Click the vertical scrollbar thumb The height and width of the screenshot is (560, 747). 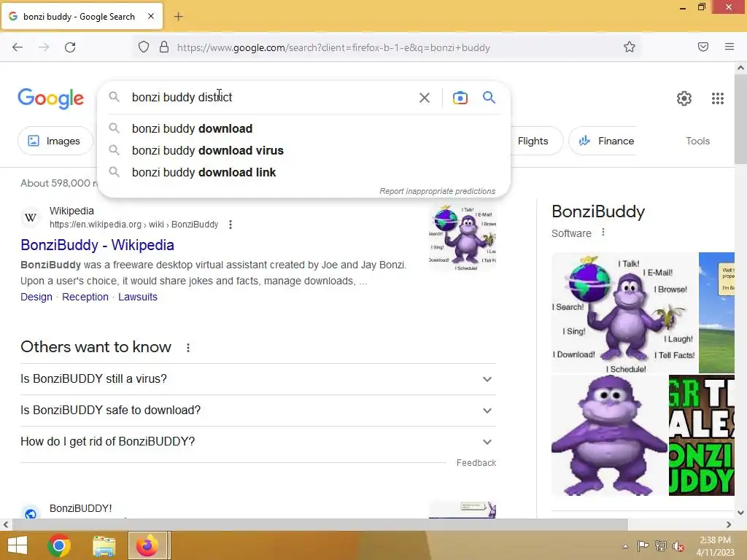pyautogui.click(x=740, y=119)
